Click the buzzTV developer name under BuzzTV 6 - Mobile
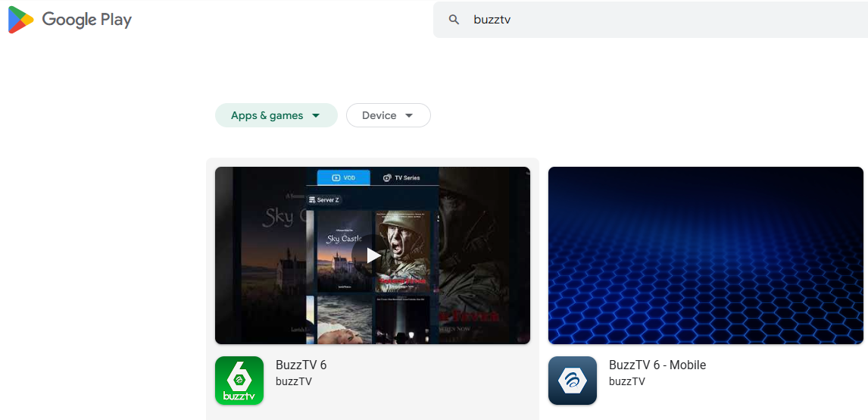Viewport: 868px width, 420px height. (x=626, y=381)
